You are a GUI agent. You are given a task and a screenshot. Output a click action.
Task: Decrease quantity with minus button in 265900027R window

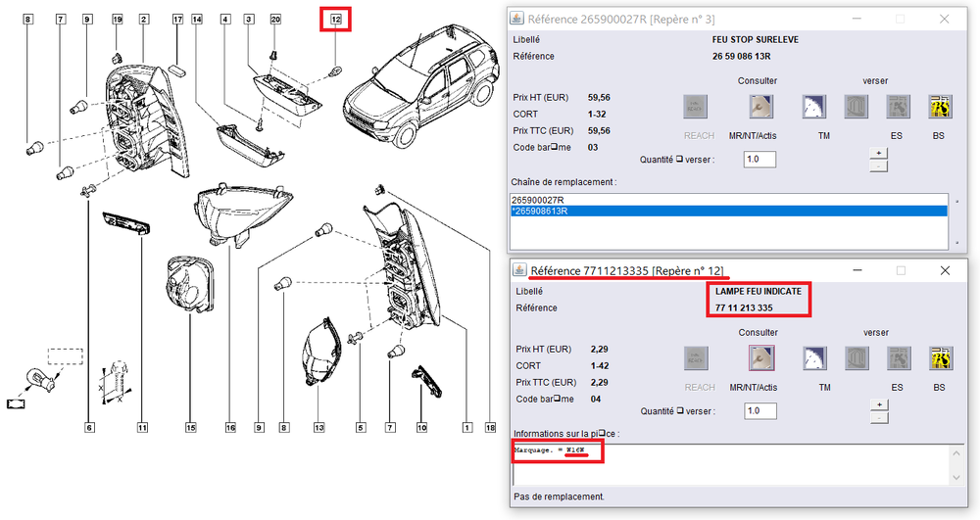point(879,165)
